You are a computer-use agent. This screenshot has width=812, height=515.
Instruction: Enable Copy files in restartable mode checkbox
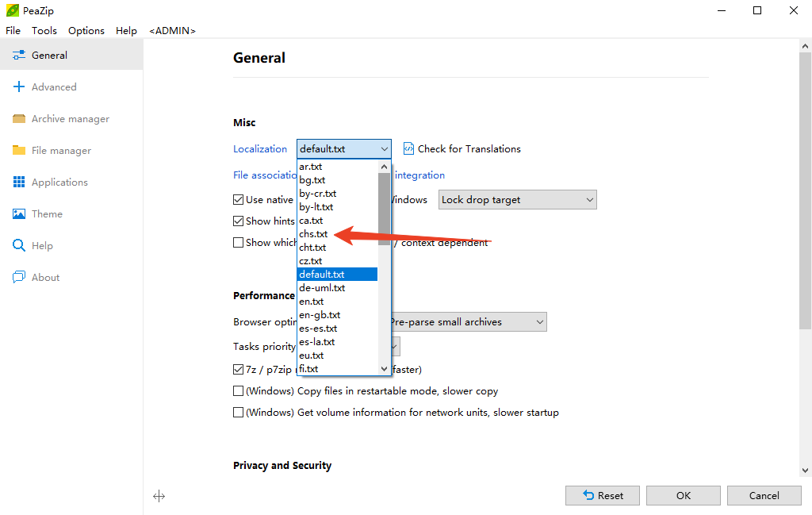pos(238,391)
